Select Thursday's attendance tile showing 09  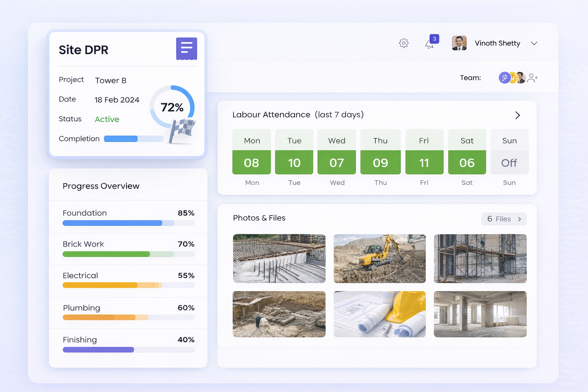tap(381, 152)
